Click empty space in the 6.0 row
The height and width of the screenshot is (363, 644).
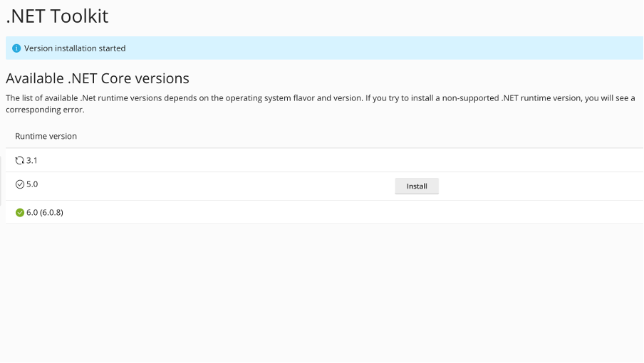point(321,212)
